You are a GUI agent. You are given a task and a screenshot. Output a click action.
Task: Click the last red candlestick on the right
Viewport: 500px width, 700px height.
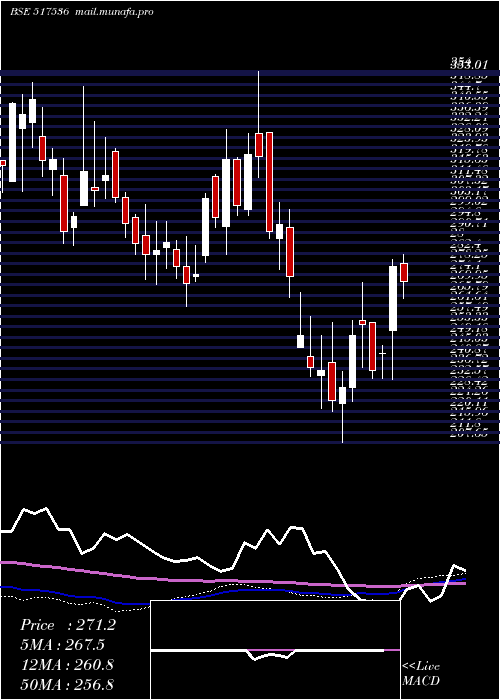click(x=404, y=272)
